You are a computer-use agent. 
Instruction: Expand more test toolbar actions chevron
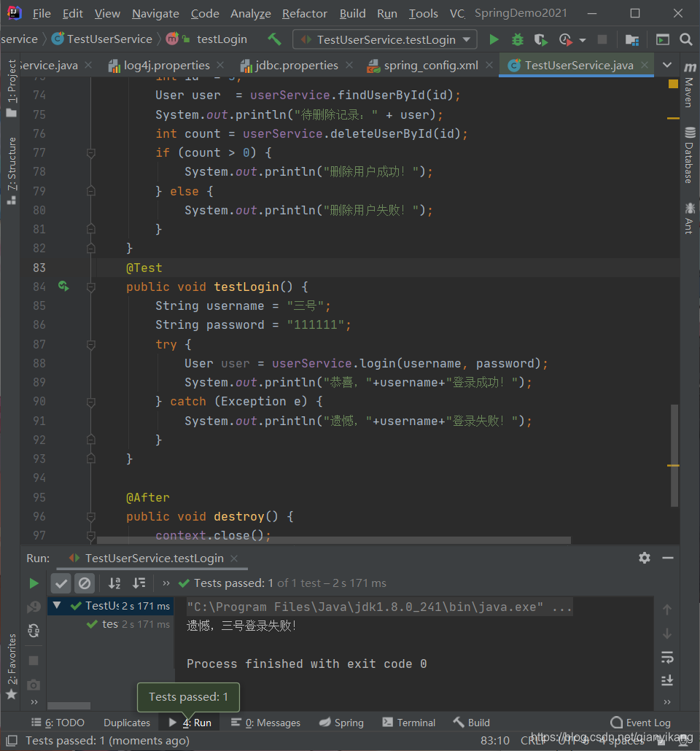pyautogui.click(x=166, y=583)
